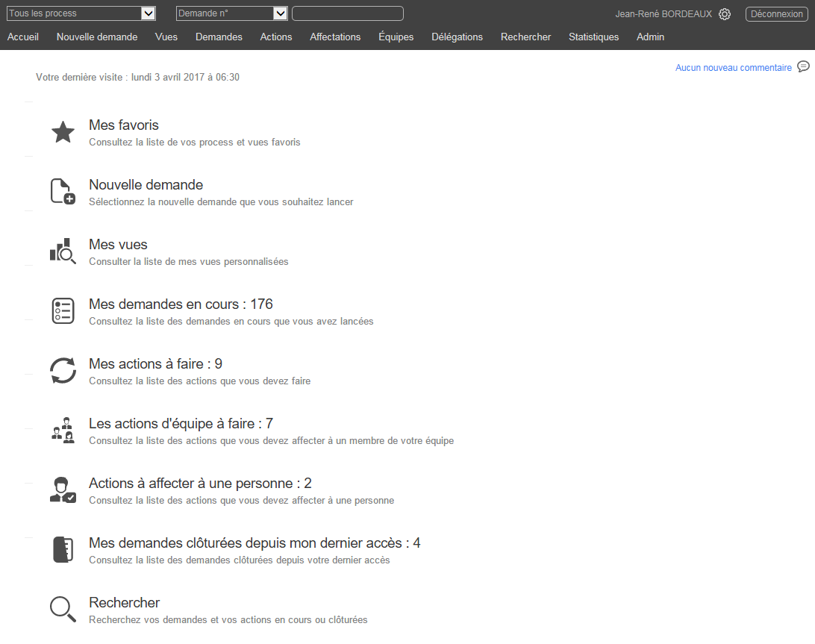Expand the Tous les process dropdown
The height and width of the screenshot is (644, 815).
click(x=148, y=13)
